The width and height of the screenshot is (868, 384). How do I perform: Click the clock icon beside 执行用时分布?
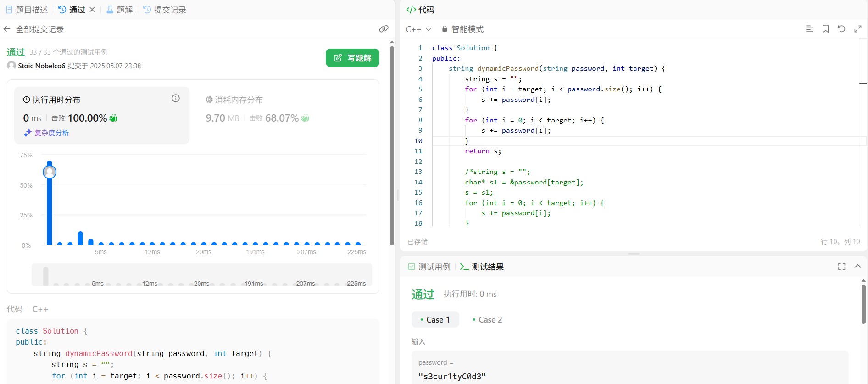tap(27, 100)
